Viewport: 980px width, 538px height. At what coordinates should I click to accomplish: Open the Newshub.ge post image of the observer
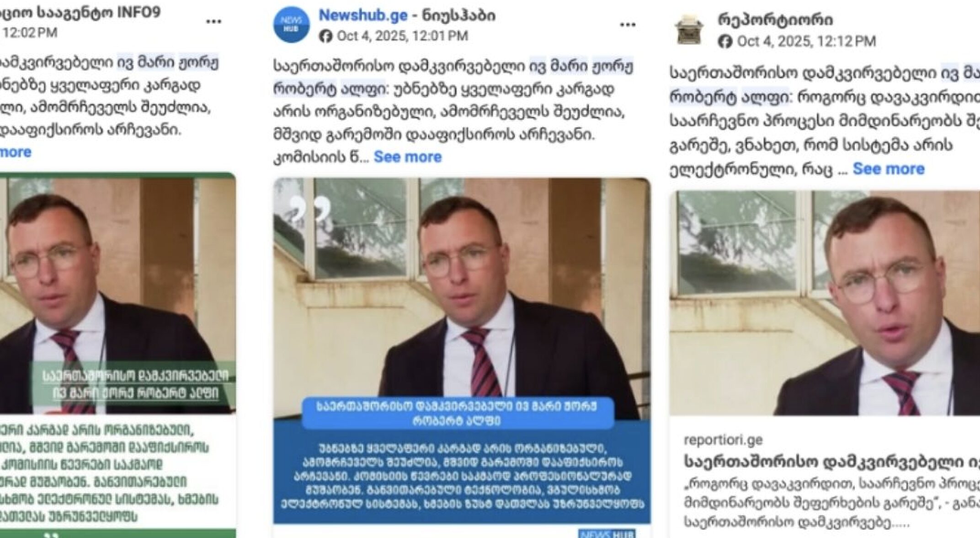coord(462,350)
